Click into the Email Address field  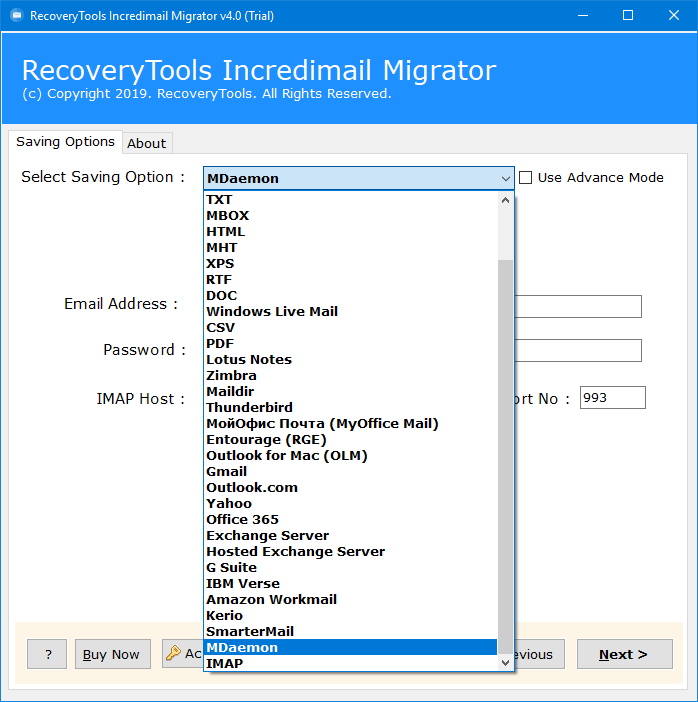tap(578, 307)
